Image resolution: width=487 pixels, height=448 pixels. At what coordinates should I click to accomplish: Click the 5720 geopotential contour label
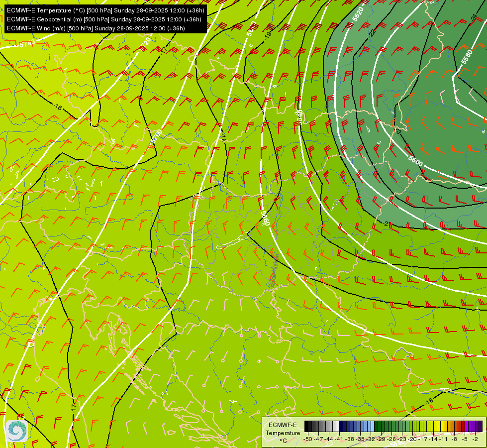(x=146, y=44)
